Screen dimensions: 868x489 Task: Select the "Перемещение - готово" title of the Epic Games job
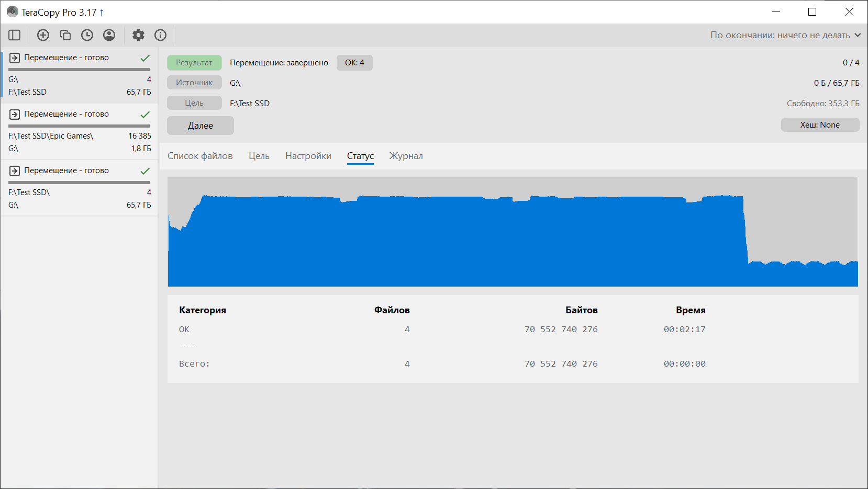click(x=66, y=114)
